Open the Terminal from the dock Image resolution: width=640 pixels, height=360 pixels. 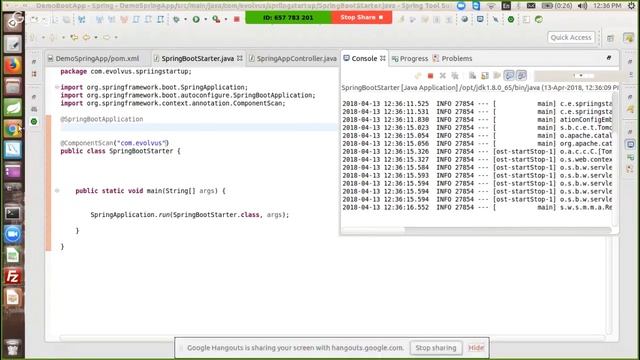[x=13, y=213]
